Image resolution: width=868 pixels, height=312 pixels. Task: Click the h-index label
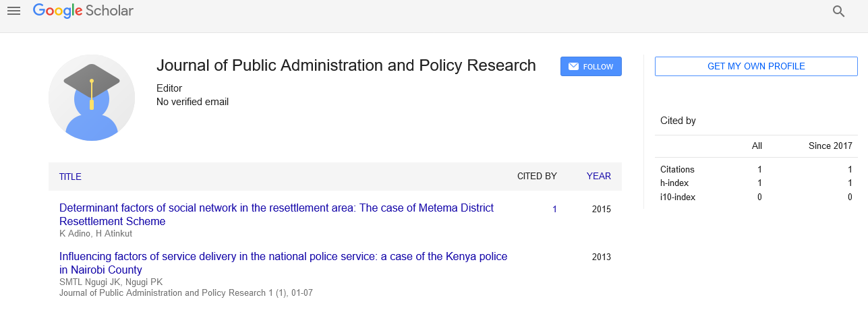click(674, 183)
